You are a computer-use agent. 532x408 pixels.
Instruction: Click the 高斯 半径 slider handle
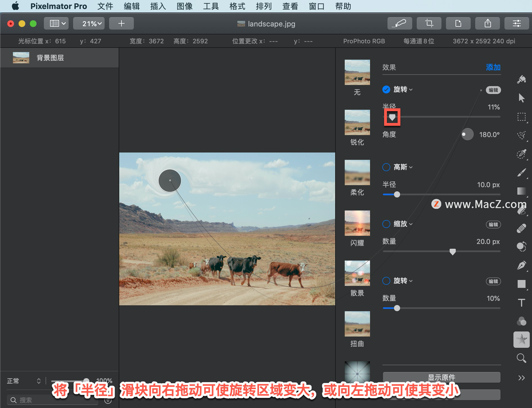397,194
